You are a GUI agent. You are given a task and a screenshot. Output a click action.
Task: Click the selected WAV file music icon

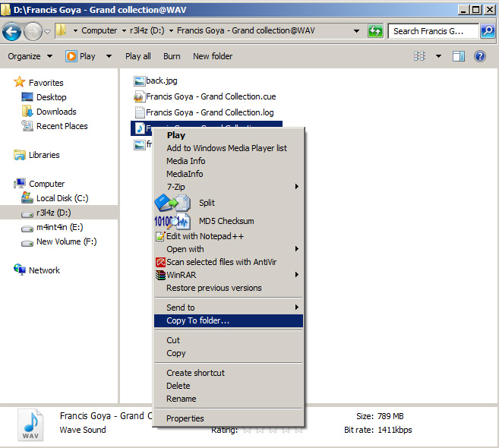pos(140,128)
